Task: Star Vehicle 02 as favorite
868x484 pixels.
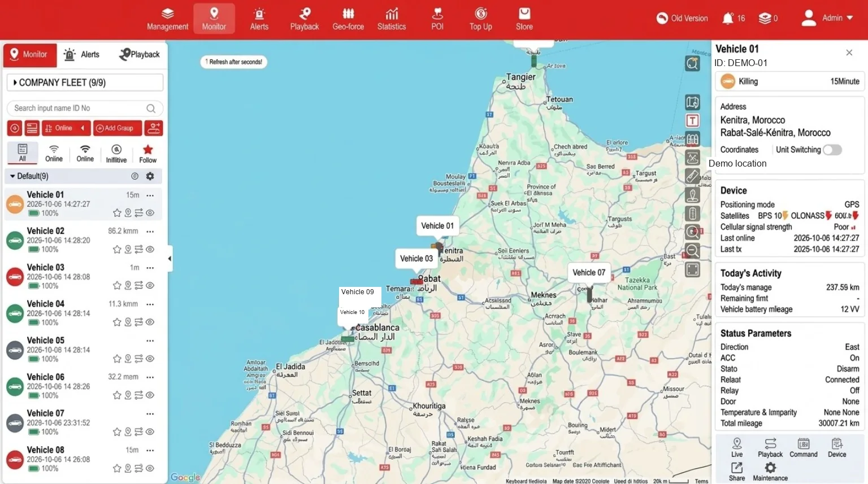Action: pos(117,249)
